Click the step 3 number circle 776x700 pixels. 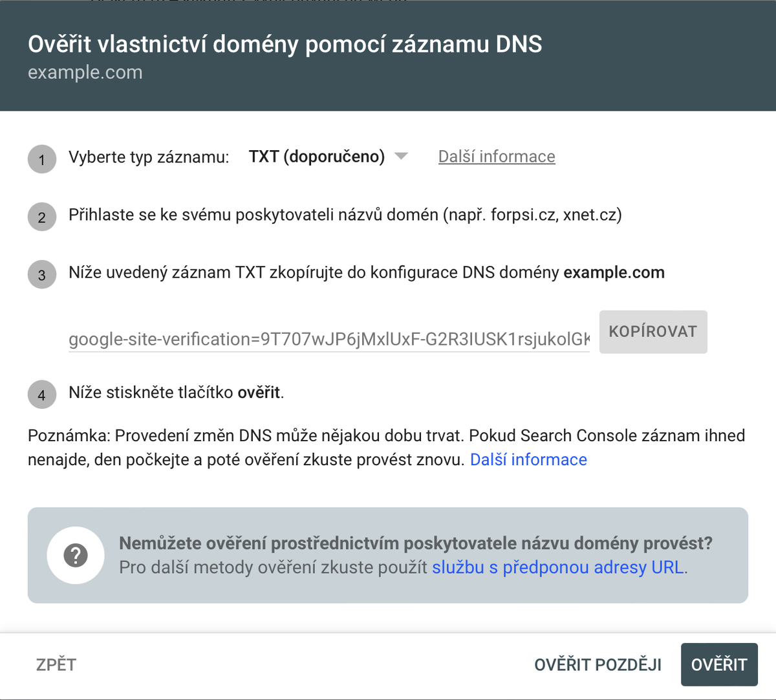[x=42, y=274]
